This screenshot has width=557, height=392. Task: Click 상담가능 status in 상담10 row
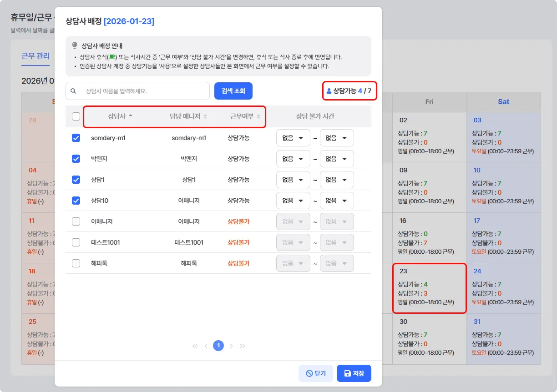(x=238, y=201)
